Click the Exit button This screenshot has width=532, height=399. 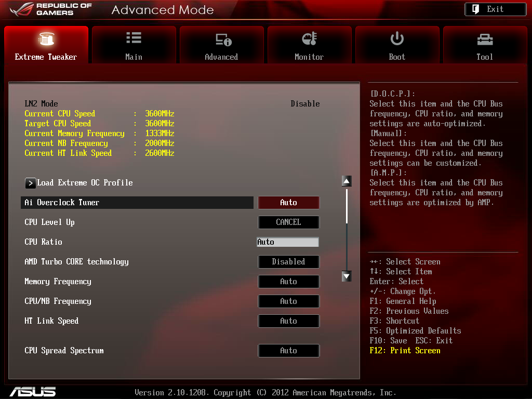coord(495,9)
